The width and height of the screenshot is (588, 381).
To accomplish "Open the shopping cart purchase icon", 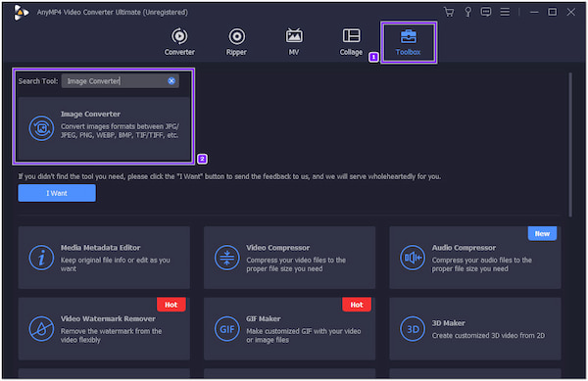I will tap(449, 12).
